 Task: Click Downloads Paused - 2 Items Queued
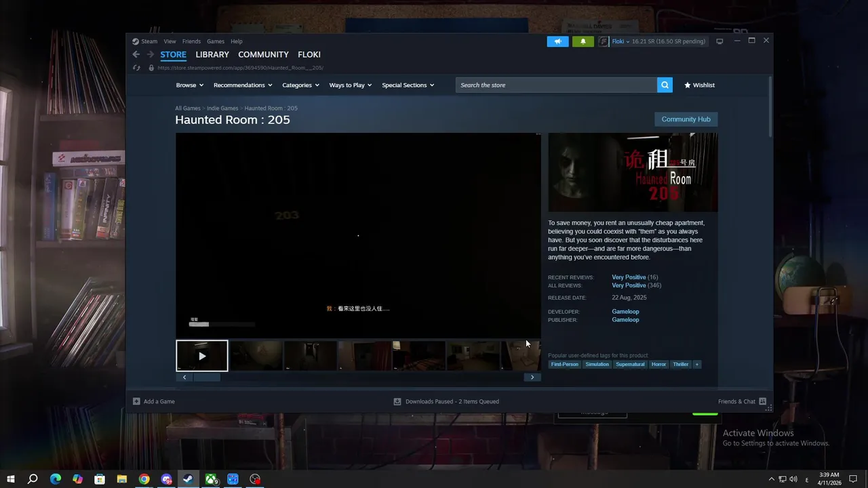[452, 401]
